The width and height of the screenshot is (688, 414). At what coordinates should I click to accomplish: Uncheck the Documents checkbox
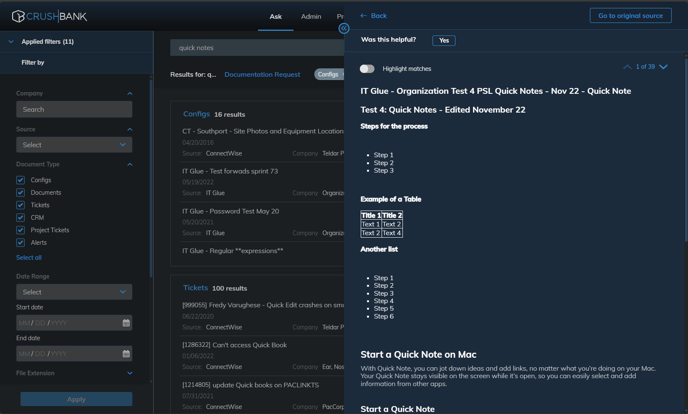click(21, 193)
